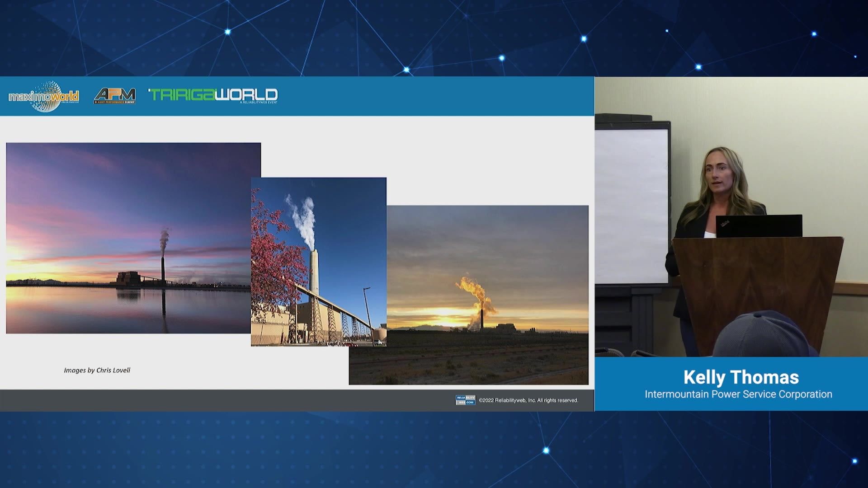Click the speaker's face in video
This screenshot has height=488, width=868.
pyautogui.click(x=720, y=175)
